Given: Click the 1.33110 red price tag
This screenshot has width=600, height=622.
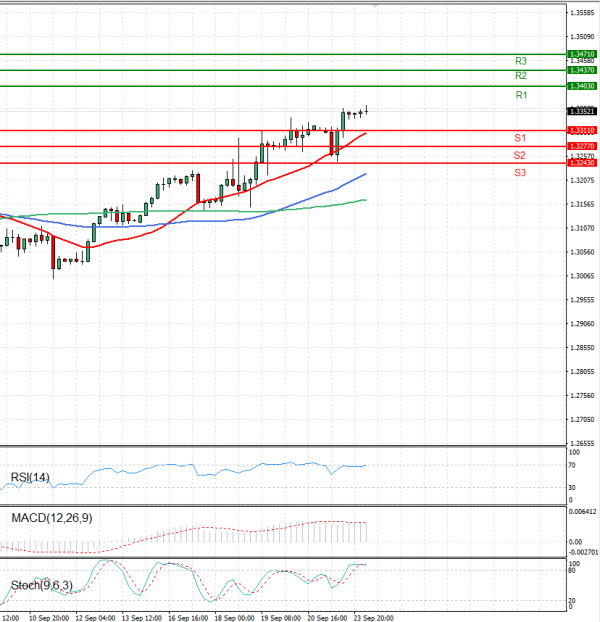Looking at the screenshot, I should point(581,130).
